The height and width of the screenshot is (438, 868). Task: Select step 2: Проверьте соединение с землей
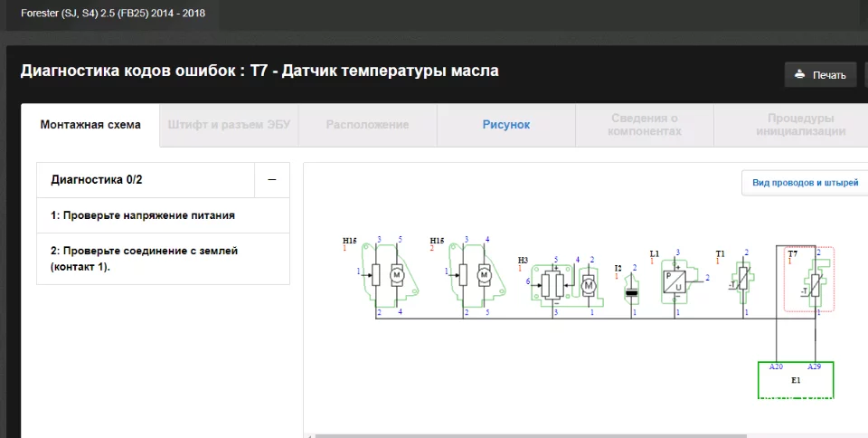[163, 259]
